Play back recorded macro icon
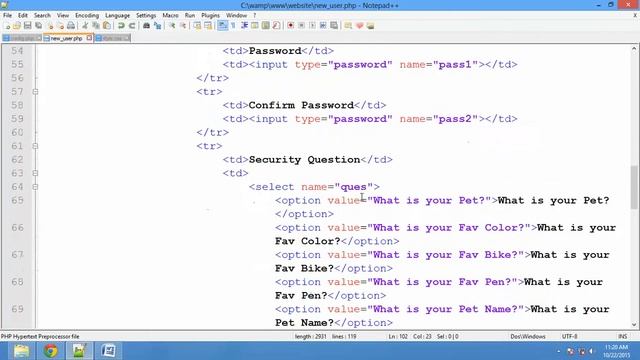 pyautogui.click(x=312, y=26)
